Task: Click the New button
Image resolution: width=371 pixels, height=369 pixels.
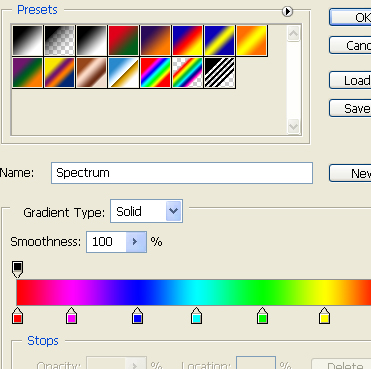Action: click(350, 173)
